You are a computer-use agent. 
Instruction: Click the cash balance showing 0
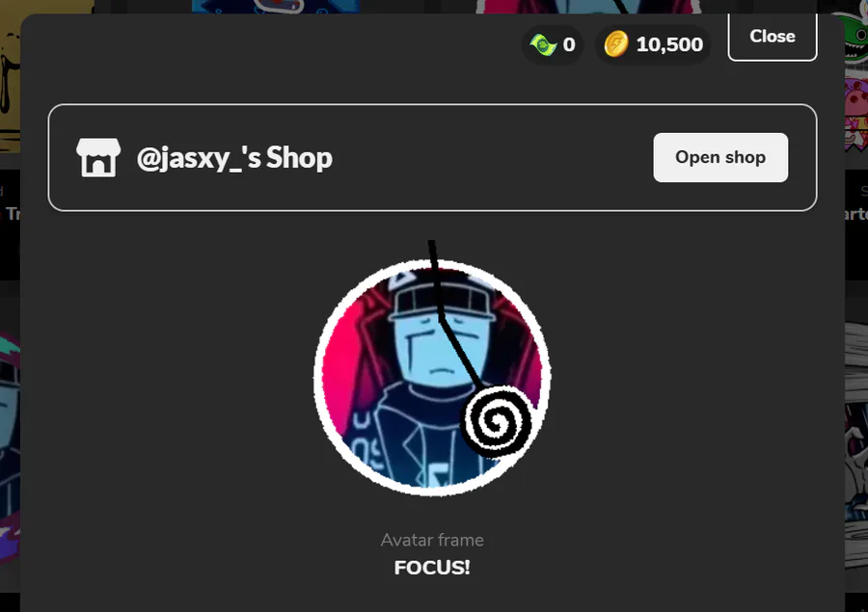568,44
